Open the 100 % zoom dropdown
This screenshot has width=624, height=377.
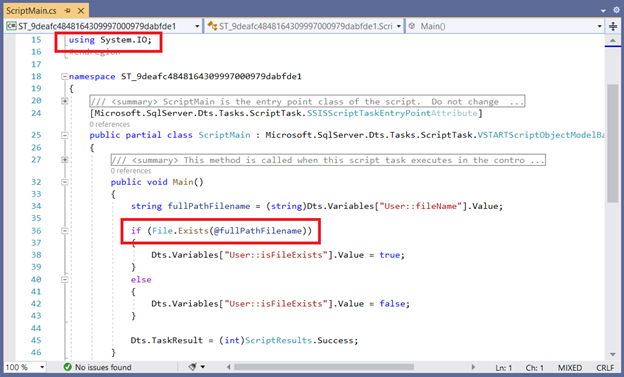(x=25, y=367)
